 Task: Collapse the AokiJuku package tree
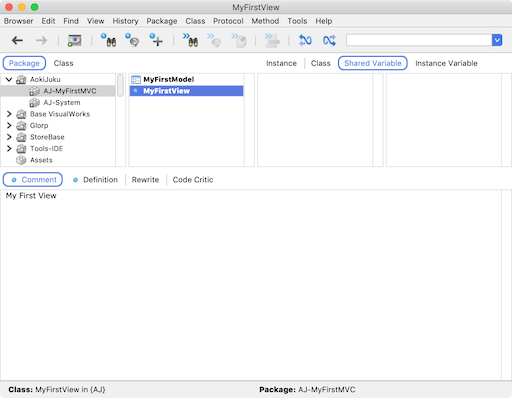click(x=9, y=79)
